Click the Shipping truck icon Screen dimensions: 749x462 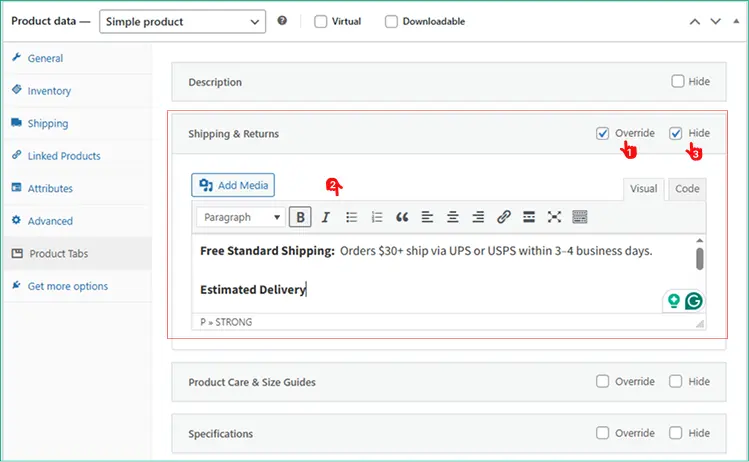(17, 122)
